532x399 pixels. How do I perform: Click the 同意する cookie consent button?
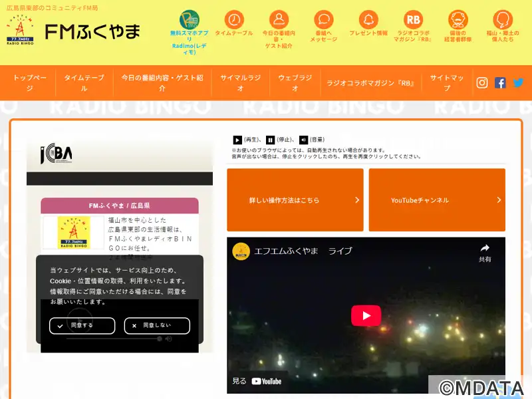(82, 326)
